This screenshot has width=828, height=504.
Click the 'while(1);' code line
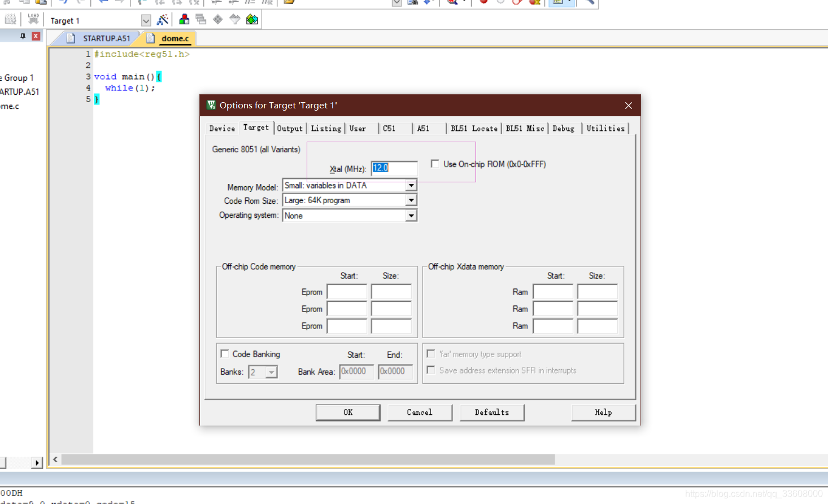coord(130,88)
